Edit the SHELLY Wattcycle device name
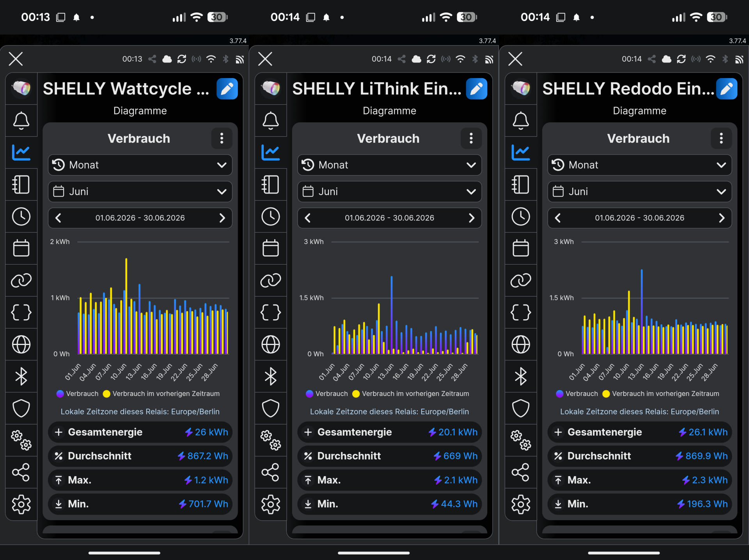Screen dimensions: 749x560 click(x=227, y=89)
